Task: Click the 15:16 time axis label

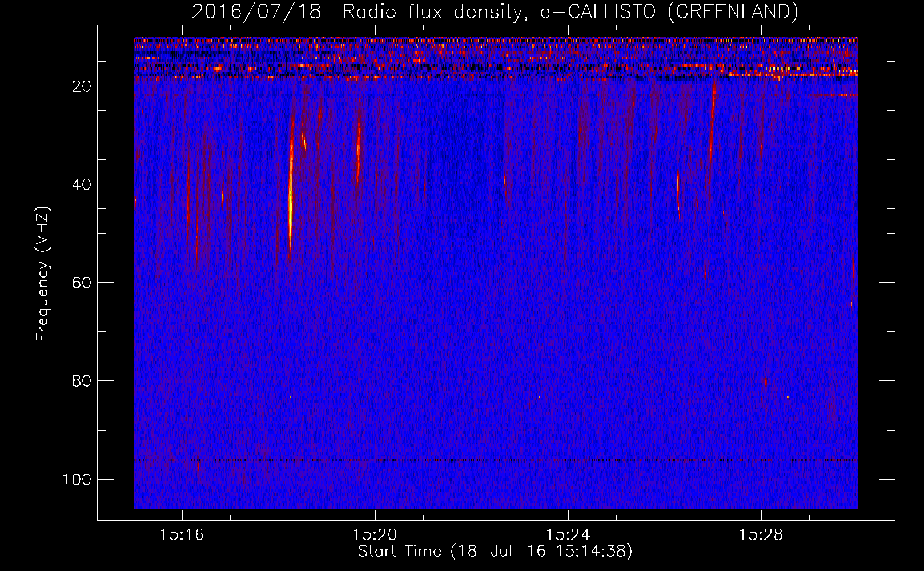Action: pos(182,535)
